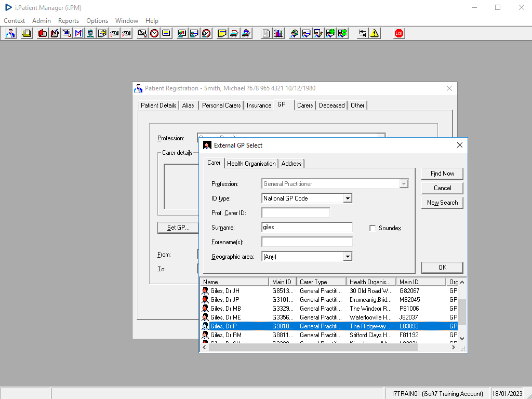This screenshot has height=399, width=532.
Task: Click the standalone red clock toolbar icon
Action: tap(154, 33)
